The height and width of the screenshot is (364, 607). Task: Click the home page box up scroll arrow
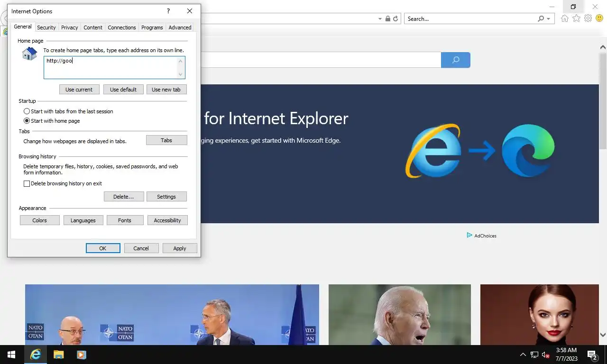pos(181,61)
